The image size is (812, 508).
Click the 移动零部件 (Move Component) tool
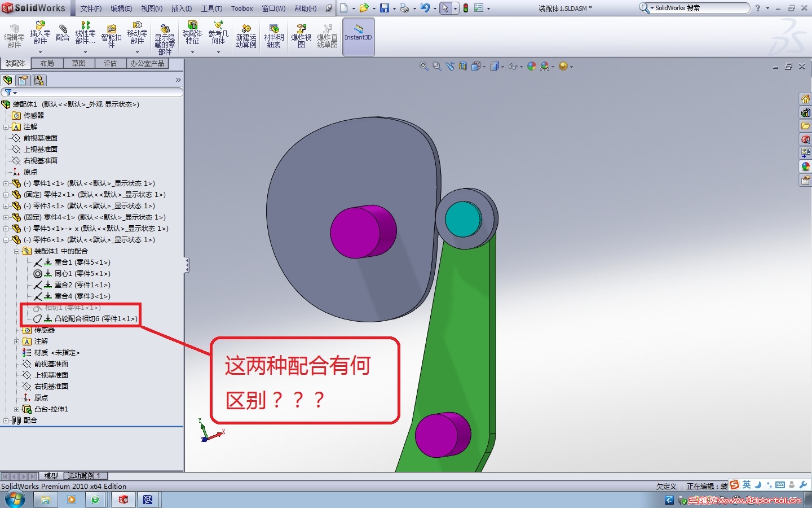tap(137, 33)
